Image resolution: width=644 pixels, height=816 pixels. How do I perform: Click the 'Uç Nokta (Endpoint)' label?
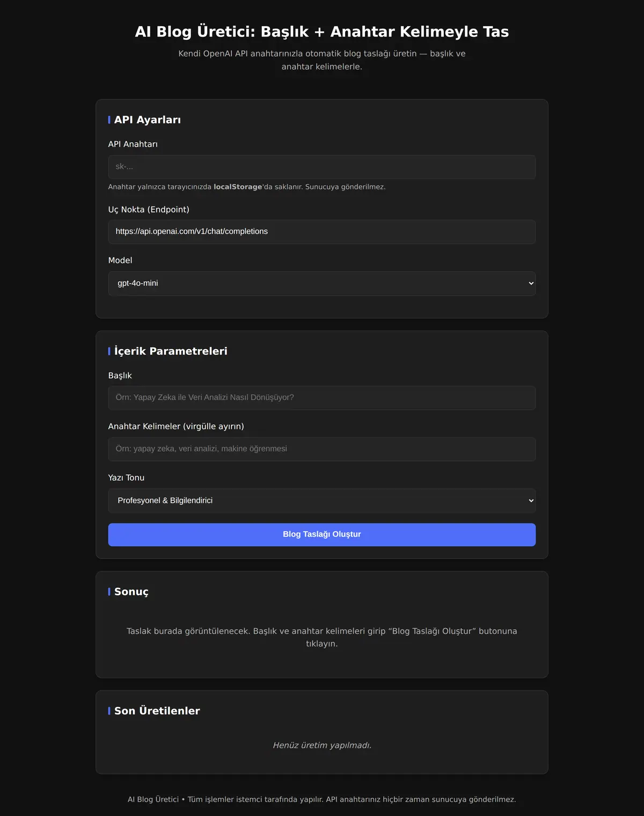[149, 210]
